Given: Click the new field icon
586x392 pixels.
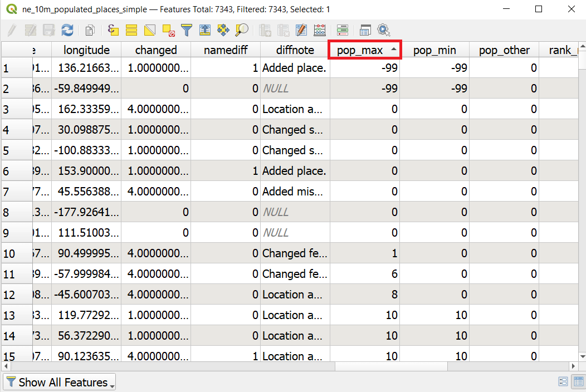Looking at the screenshot, I should coord(265,30).
